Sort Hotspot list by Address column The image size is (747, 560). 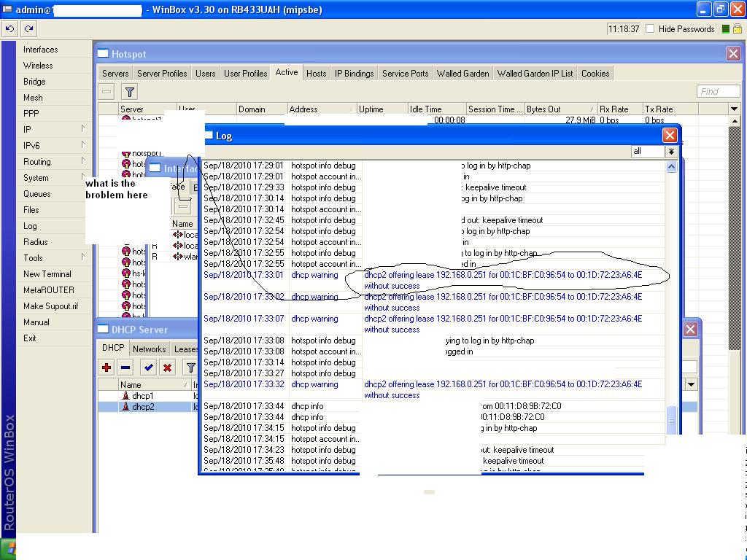(322, 109)
